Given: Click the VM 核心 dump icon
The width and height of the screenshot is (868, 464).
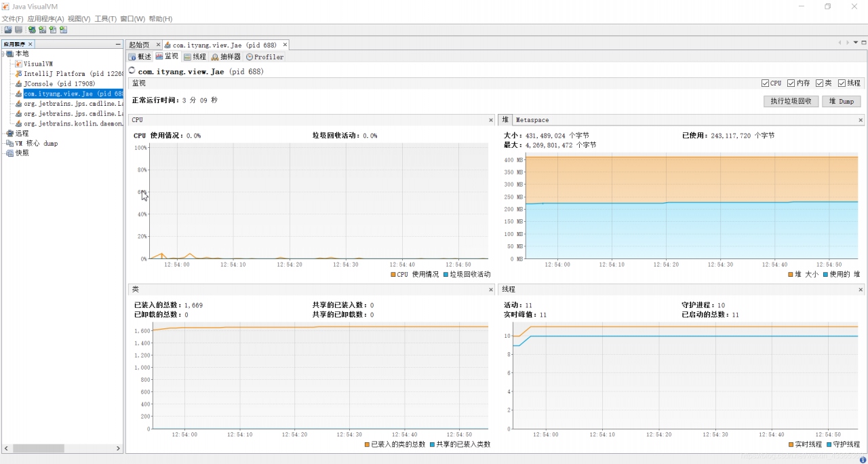Looking at the screenshot, I should pyautogui.click(x=9, y=143).
